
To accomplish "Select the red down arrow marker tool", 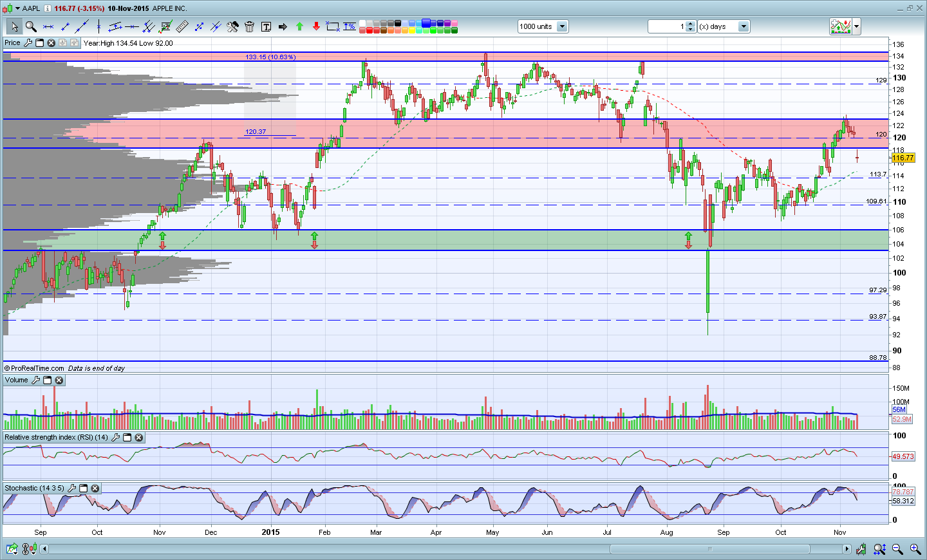I will [316, 26].
